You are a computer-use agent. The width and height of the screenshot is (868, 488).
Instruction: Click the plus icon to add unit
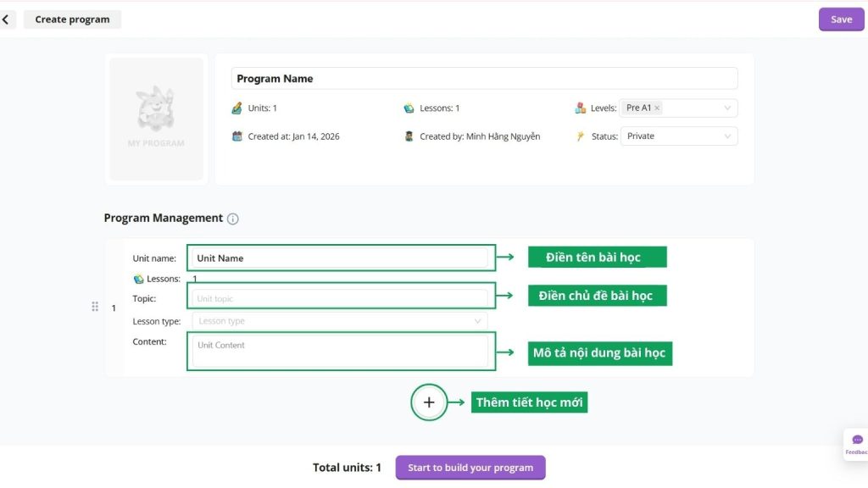tap(429, 402)
